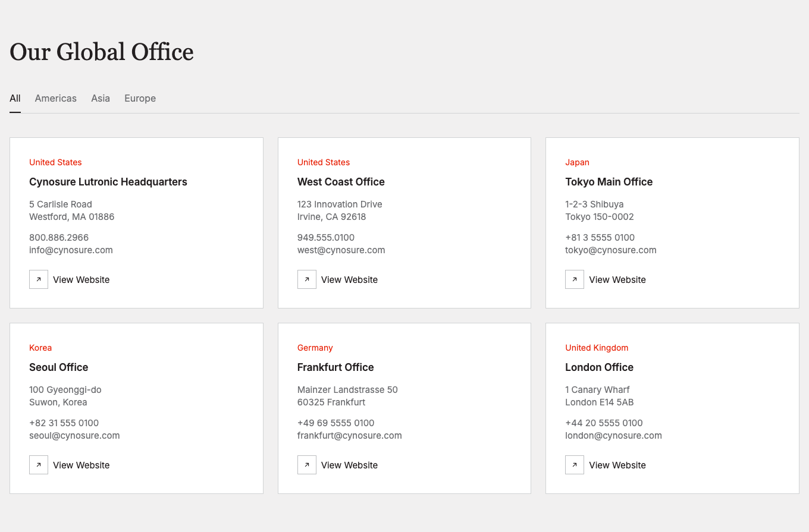
Task: Click the Cynosure Lutronic Headquarters title
Action: [x=108, y=182]
